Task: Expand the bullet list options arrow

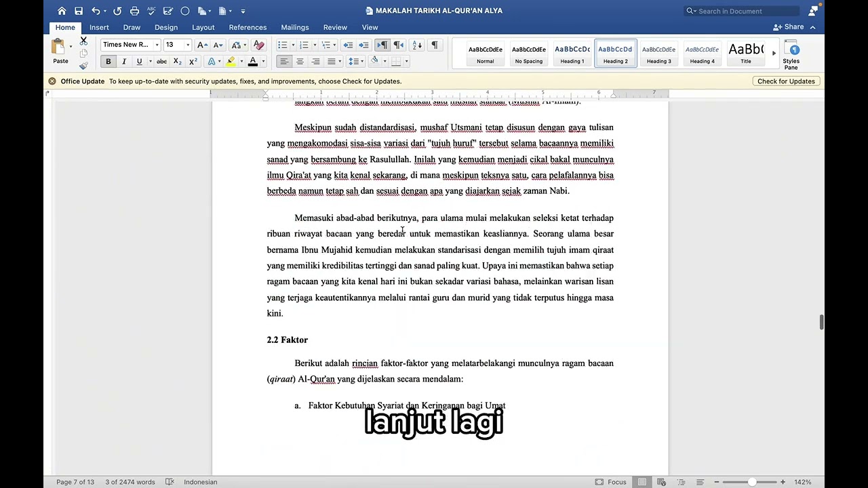Action: (x=293, y=45)
